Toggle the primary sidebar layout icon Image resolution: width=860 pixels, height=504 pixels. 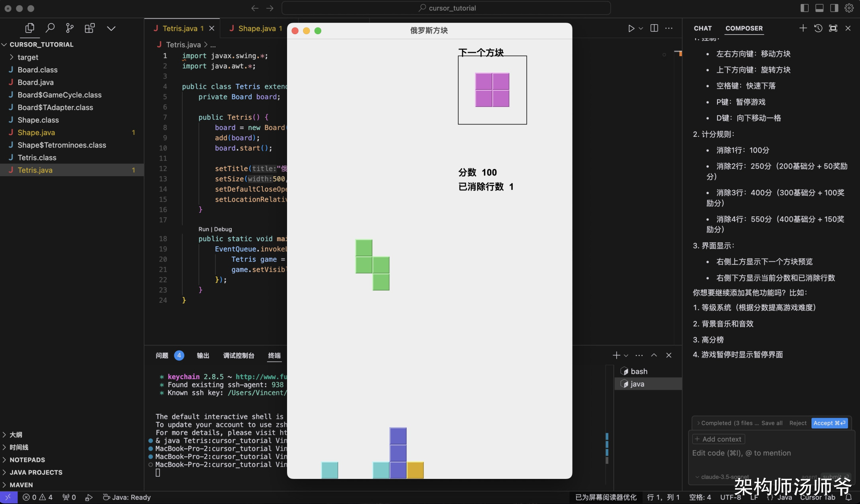pyautogui.click(x=804, y=8)
